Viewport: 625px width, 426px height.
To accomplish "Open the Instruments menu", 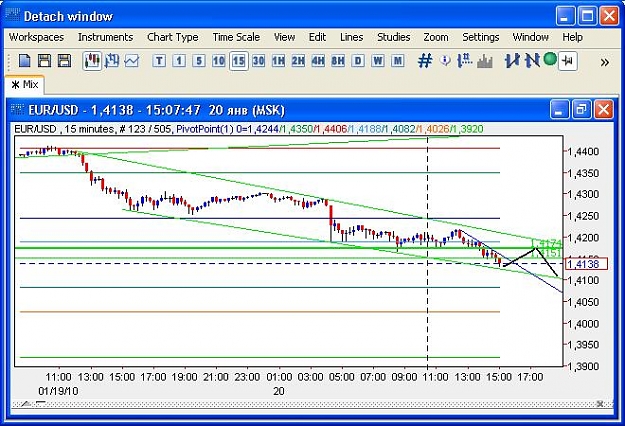I will click(x=106, y=37).
